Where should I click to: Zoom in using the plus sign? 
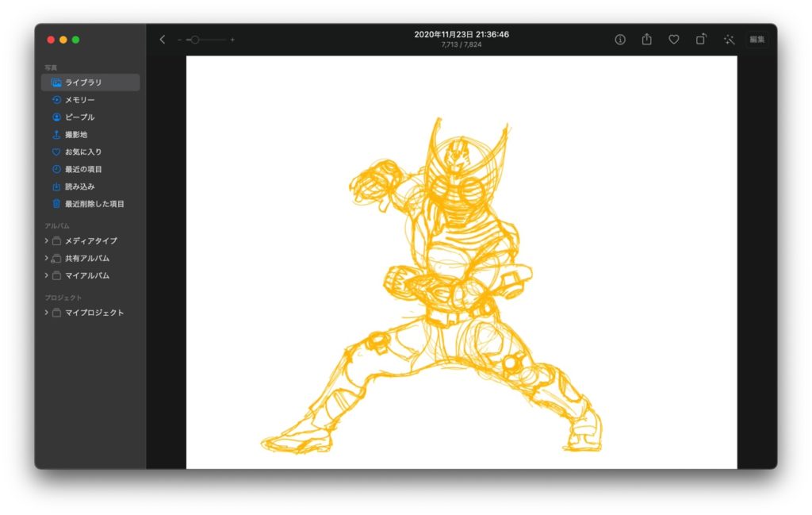pos(232,40)
